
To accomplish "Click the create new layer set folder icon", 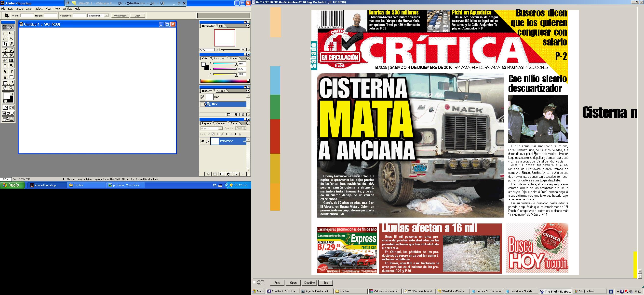I will [x=222, y=174].
